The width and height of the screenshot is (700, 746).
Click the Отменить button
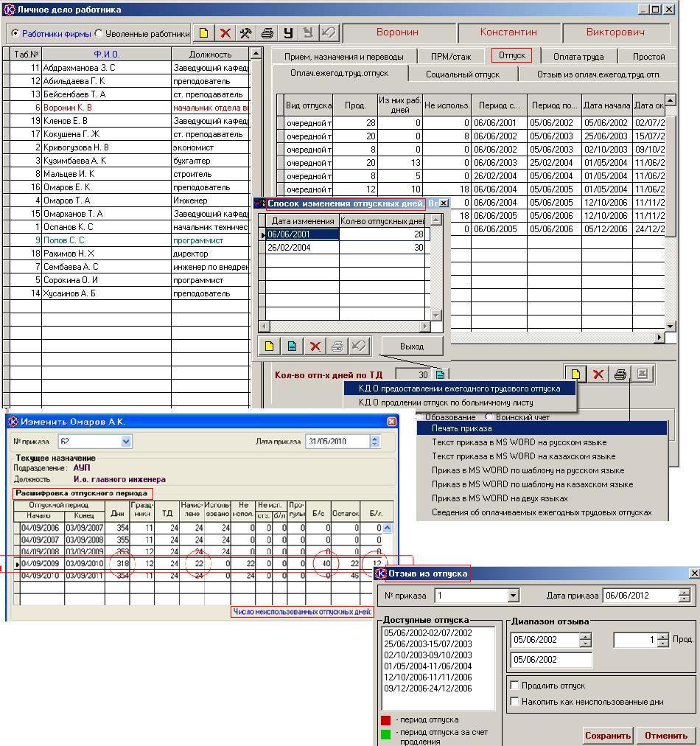point(666,735)
